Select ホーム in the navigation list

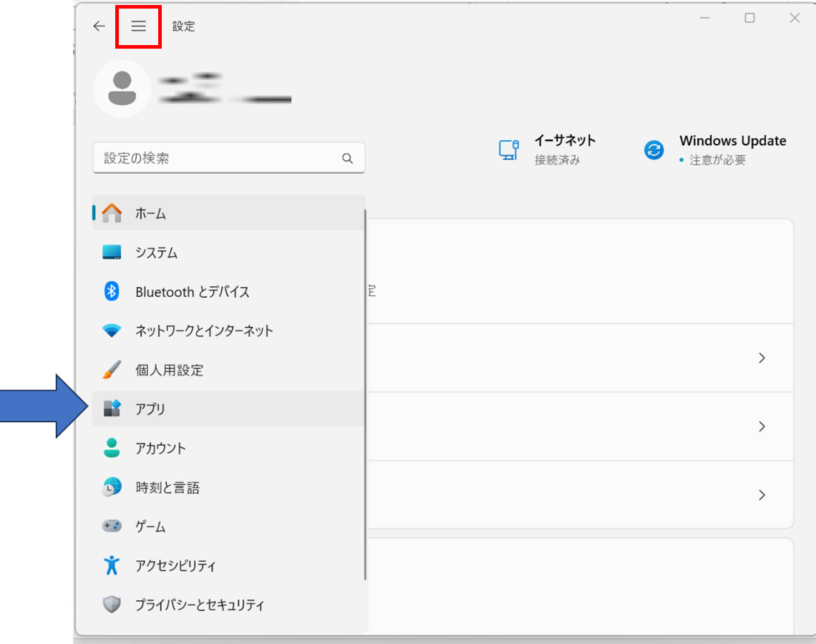pos(151,214)
